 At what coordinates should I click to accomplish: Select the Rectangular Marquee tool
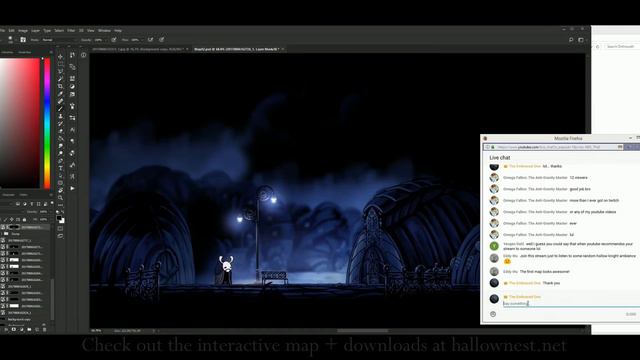pos(60,64)
